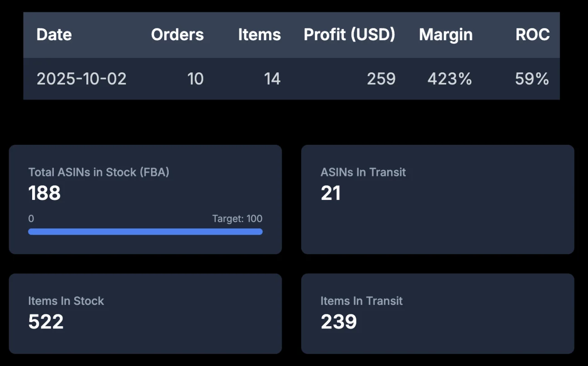Select the ROC column header
Viewport: 588px width, 366px height.
point(532,35)
